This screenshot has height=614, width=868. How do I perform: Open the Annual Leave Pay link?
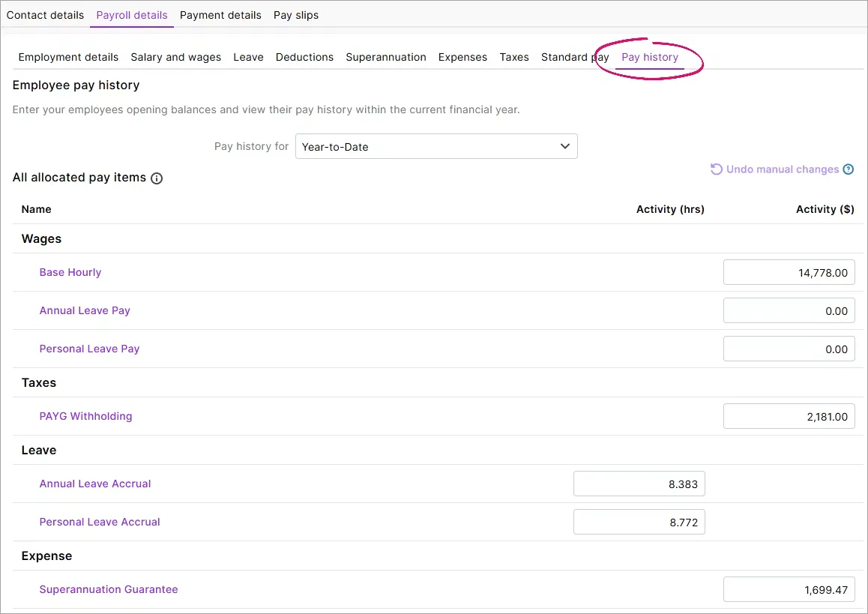tap(85, 310)
